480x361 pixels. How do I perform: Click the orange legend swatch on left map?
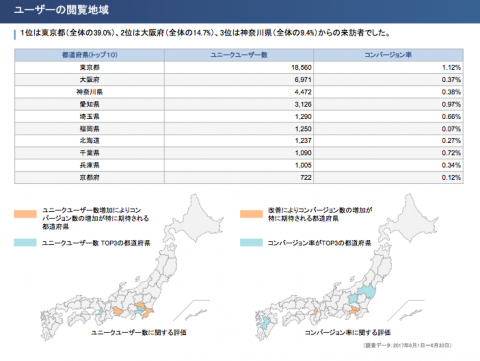pyautogui.click(x=25, y=214)
